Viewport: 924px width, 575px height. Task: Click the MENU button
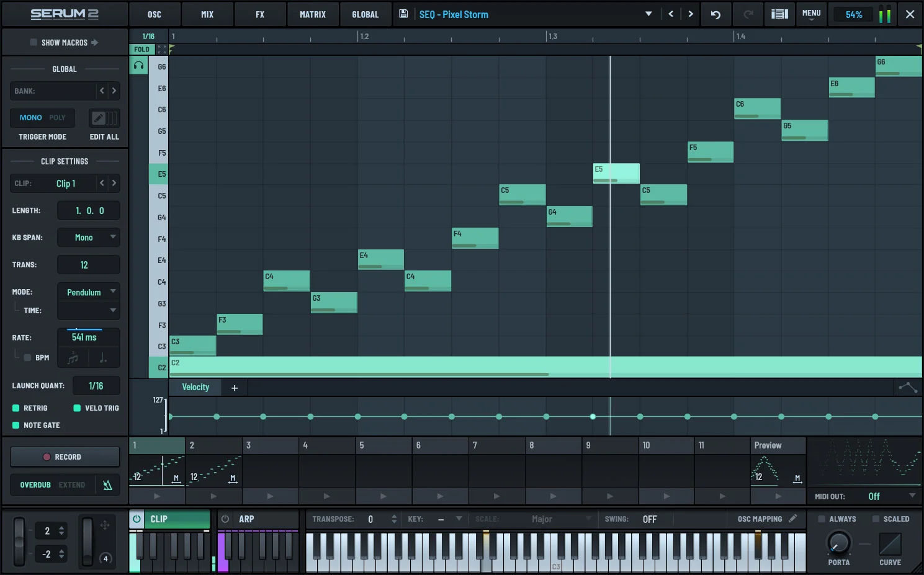click(x=811, y=14)
